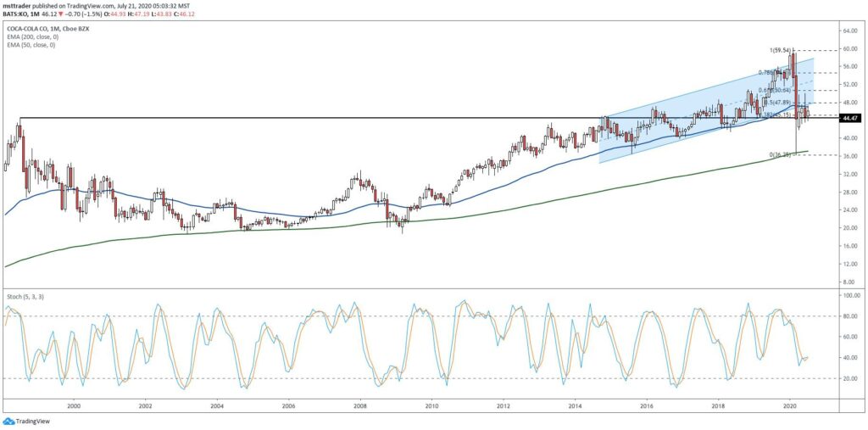This screenshot has width=868, height=430.
Task: Click the "Stoch (5, 3, 3)" indicator label
Action: 25,297
